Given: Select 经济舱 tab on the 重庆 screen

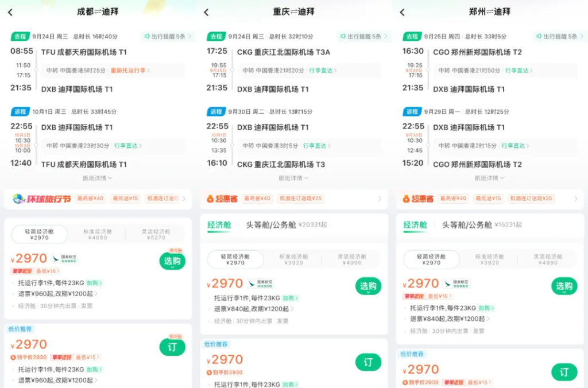Looking at the screenshot, I should (219, 225).
